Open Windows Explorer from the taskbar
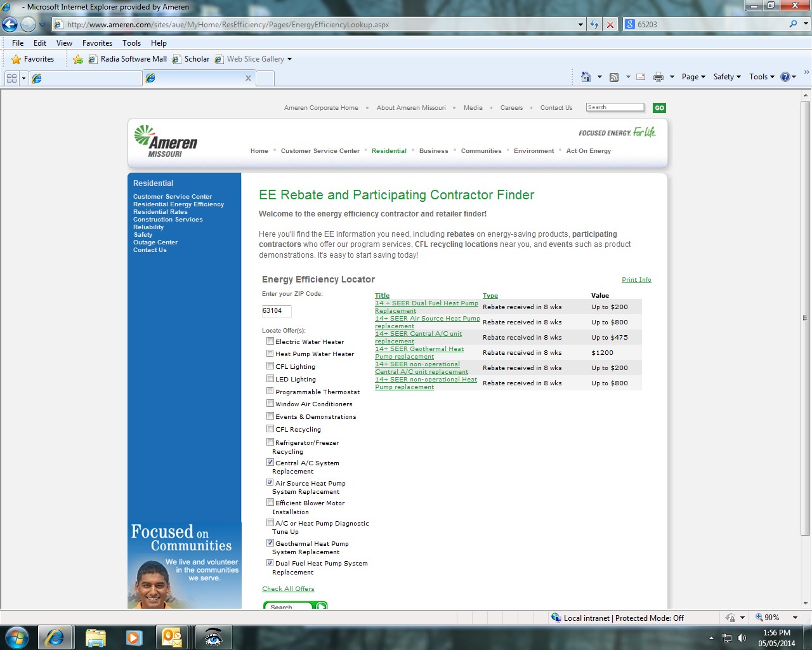The height and width of the screenshot is (650, 812). 95,637
